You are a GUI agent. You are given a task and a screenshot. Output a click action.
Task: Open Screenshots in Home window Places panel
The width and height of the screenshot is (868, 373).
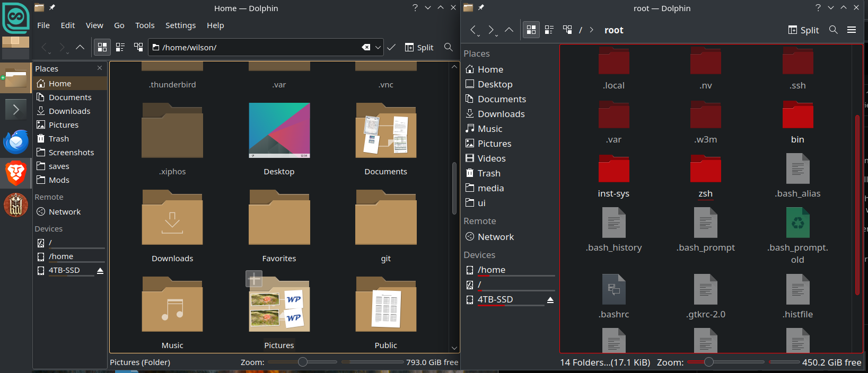click(x=71, y=153)
